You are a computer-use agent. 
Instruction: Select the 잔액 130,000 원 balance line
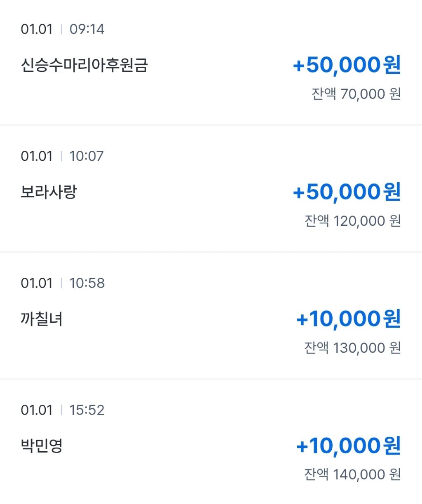(x=352, y=348)
